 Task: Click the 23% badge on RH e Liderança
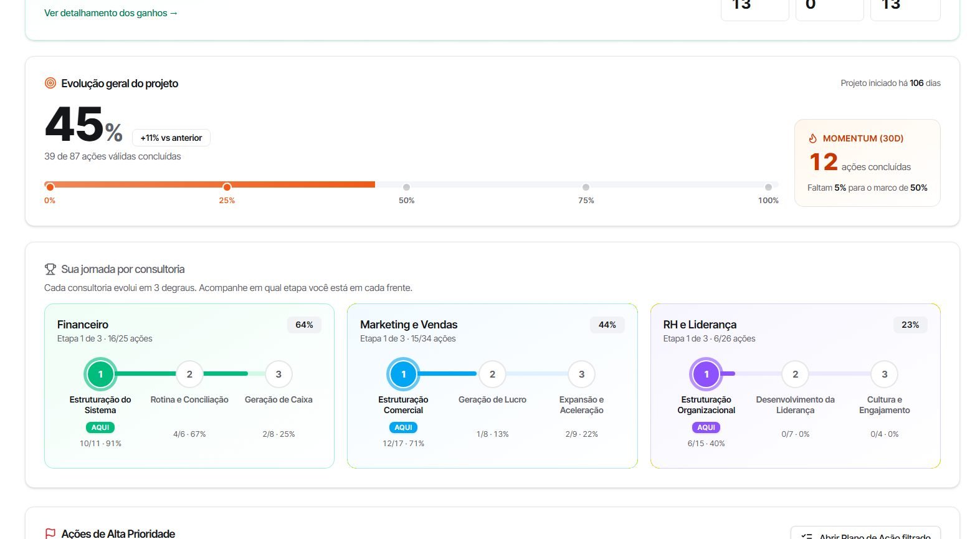pyautogui.click(x=910, y=325)
